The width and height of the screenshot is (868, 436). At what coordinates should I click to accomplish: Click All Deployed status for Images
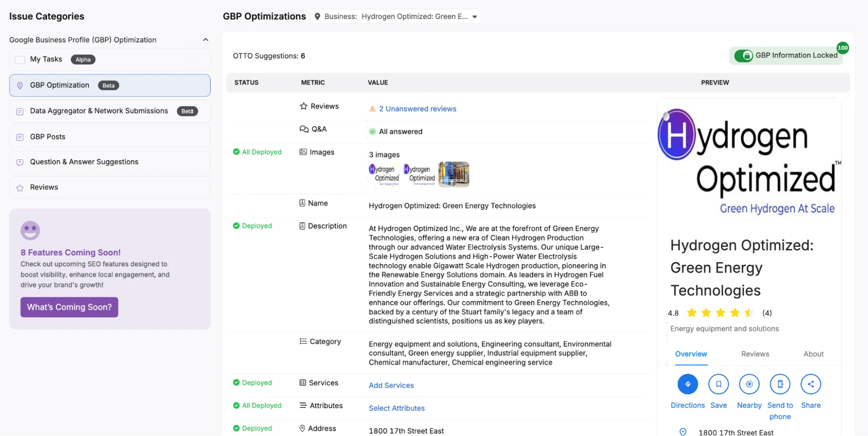pos(257,152)
